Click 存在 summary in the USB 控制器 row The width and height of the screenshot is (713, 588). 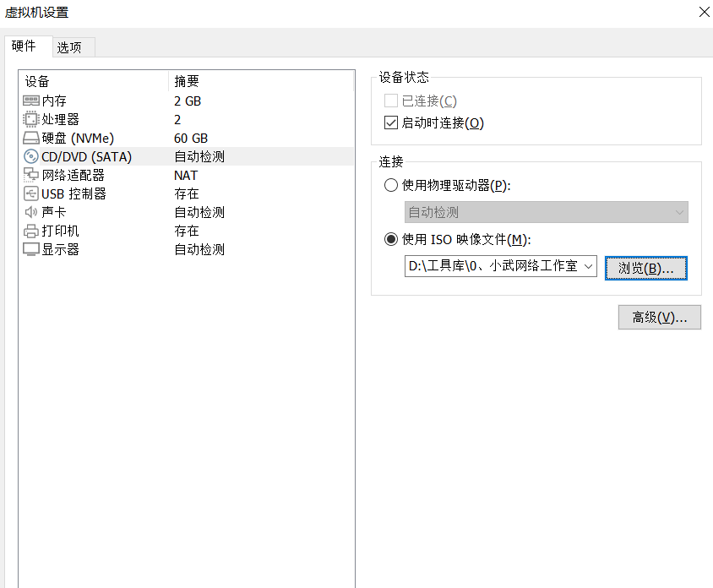(187, 194)
